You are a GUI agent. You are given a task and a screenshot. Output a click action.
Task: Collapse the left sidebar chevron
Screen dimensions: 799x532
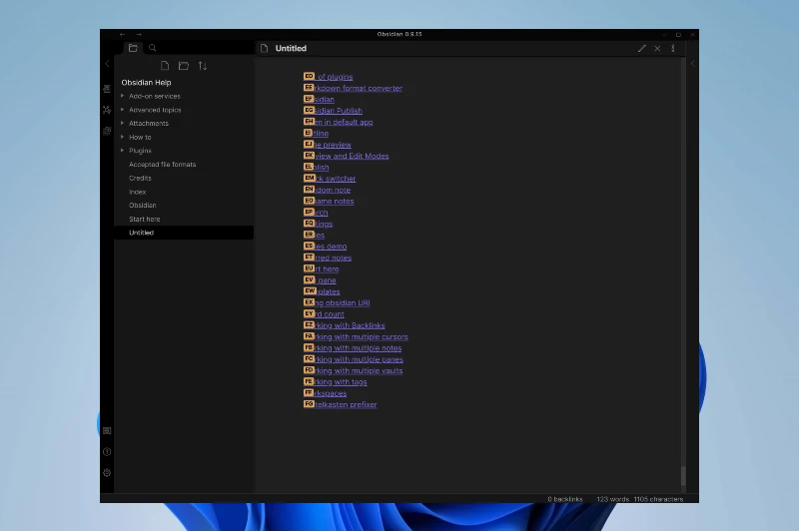tap(107, 64)
